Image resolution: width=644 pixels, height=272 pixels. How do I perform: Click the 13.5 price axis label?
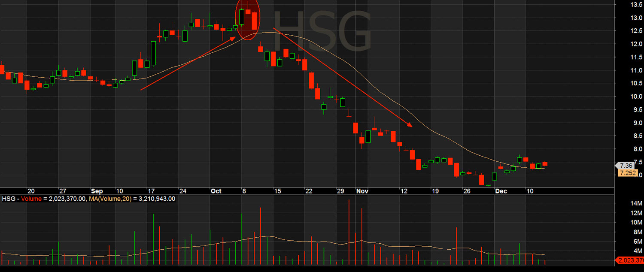coord(636,5)
